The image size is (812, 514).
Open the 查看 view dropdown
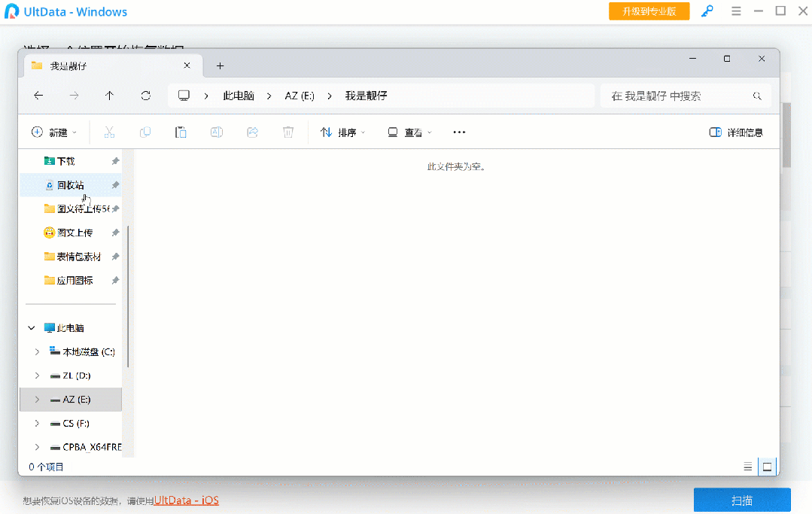tap(409, 132)
